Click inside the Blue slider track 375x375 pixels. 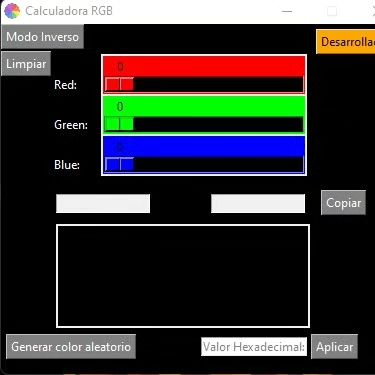(204, 164)
